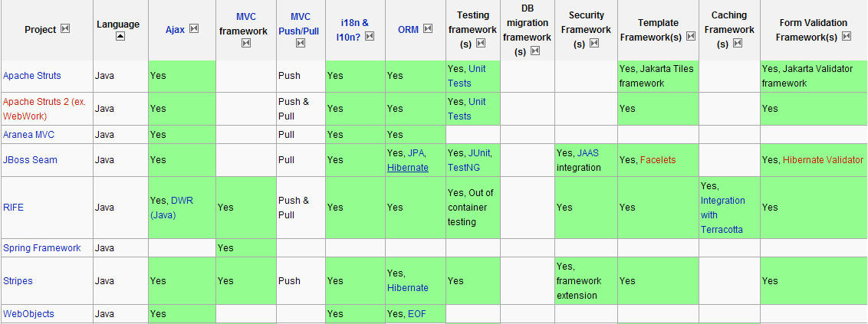The width and height of the screenshot is (868, 324).
Task: Sort by MVC Push/Pull column icon
Action: coord(301,43)
